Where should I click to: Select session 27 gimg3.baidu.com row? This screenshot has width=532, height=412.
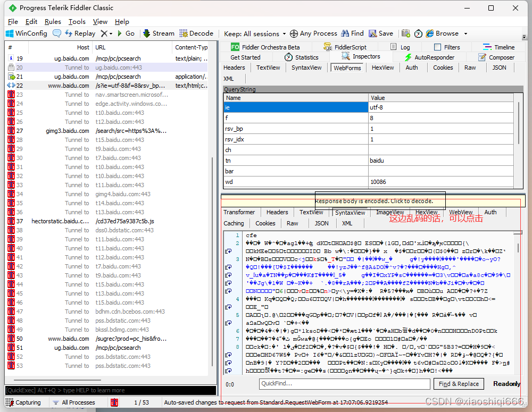coord(107,131)
